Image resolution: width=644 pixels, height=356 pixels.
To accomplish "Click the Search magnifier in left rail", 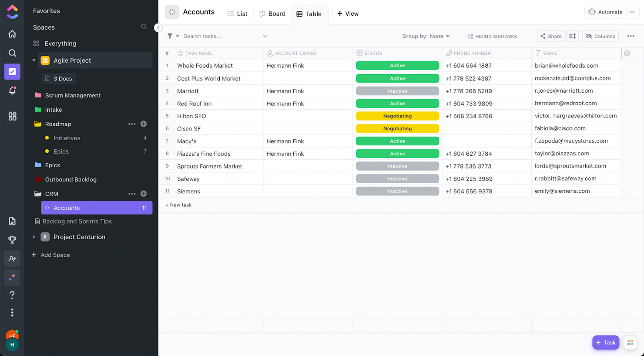I will pyautogui.click(x=12, y=53).
